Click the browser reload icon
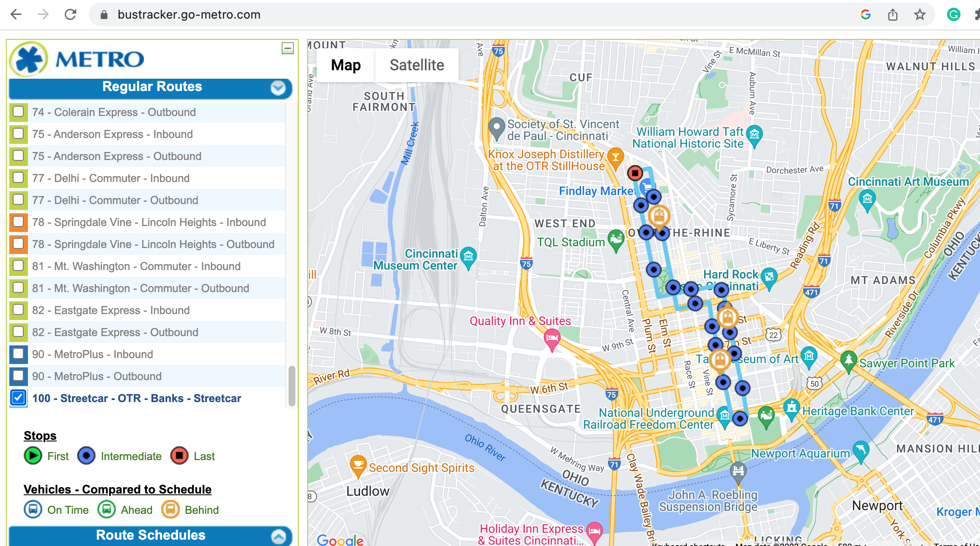This screenshot has height=546, width=980. 70,15
